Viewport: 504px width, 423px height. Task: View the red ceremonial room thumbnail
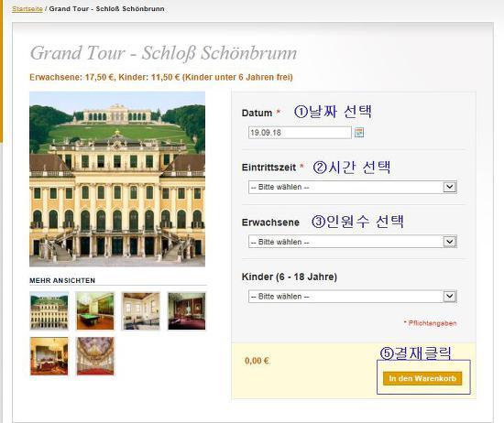49,356
